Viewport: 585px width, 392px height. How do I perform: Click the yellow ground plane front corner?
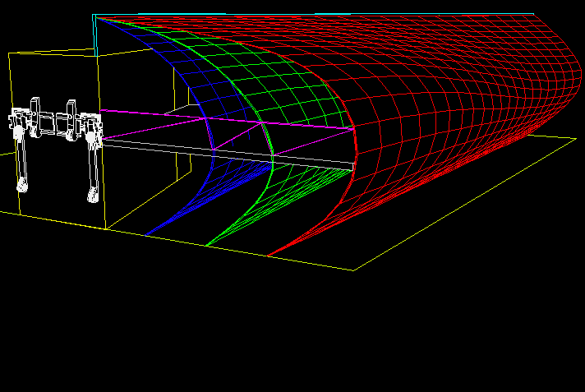point(355,269)
